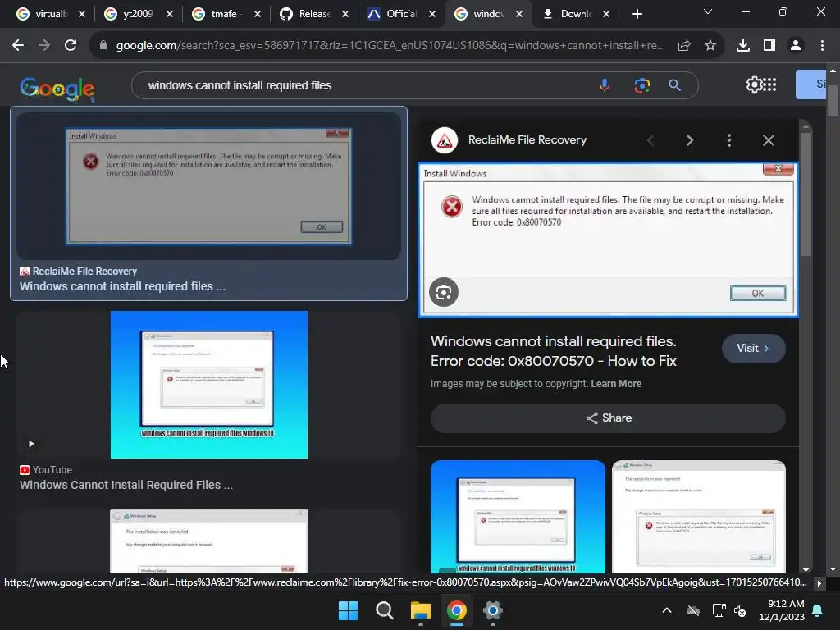Open the tab search dropdown chevron
The height and width of the screenshot is (630, 840).
tap(708, 11)
